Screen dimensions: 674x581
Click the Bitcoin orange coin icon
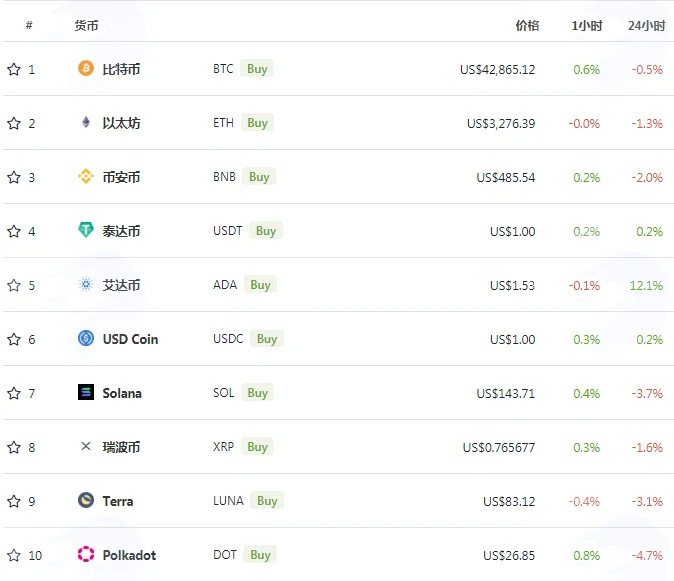[86, 68]
